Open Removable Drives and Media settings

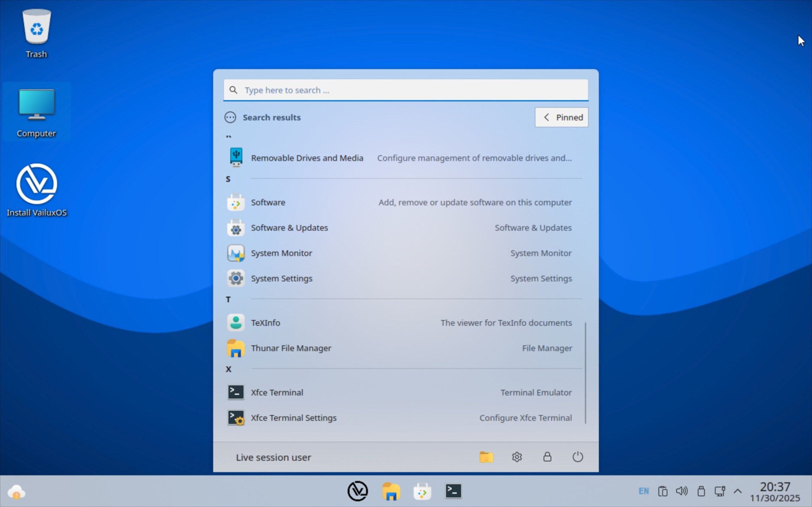[x=307, y=158]
